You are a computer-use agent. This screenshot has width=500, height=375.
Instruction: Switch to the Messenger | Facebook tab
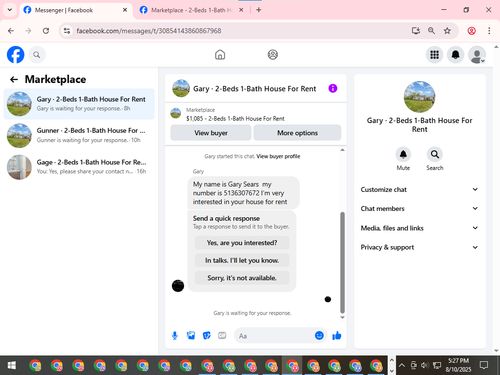75,10
